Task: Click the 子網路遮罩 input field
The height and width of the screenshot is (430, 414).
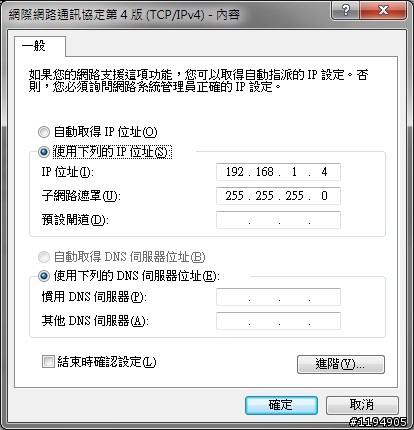Action: point(278,196)
